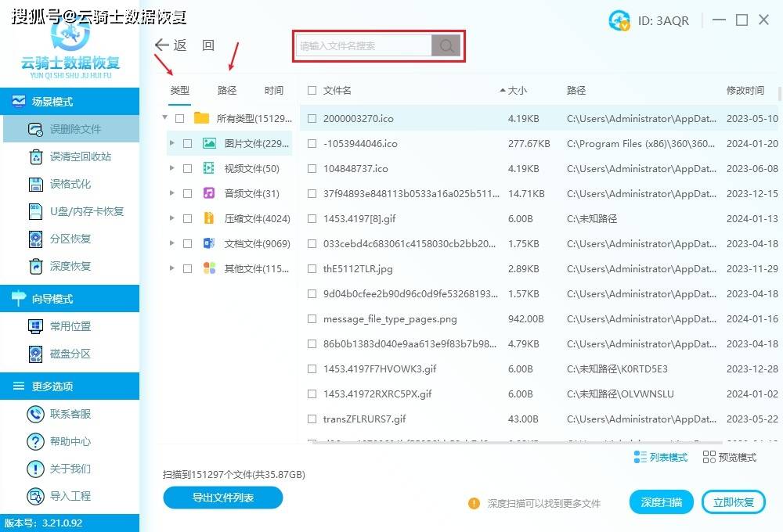783x532 pixels.
Task: Switch to 预览模式 preview view
Action: click(x=730, y=457)
